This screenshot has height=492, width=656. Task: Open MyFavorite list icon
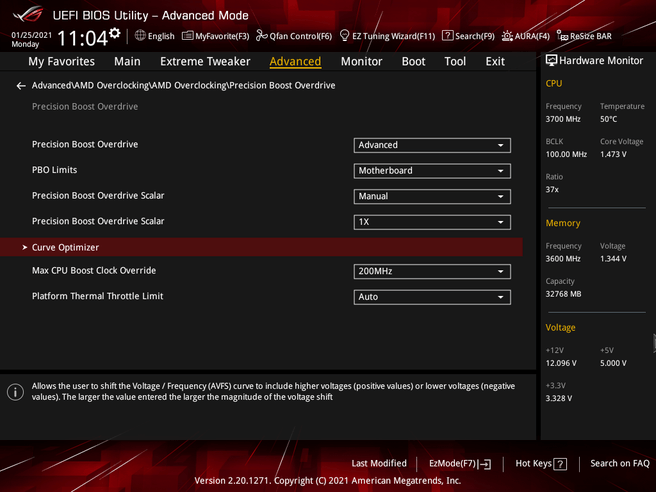pos(187,36)
